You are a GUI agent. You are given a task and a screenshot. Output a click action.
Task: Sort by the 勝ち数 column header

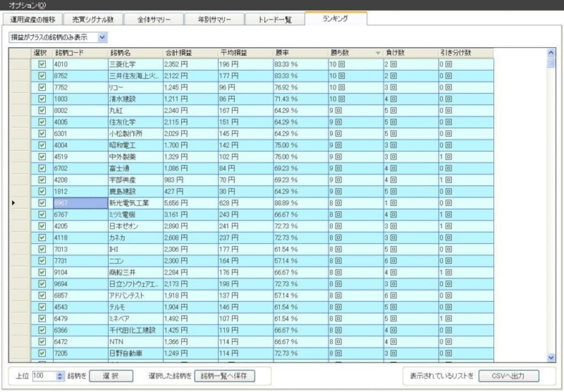[355, 53]
